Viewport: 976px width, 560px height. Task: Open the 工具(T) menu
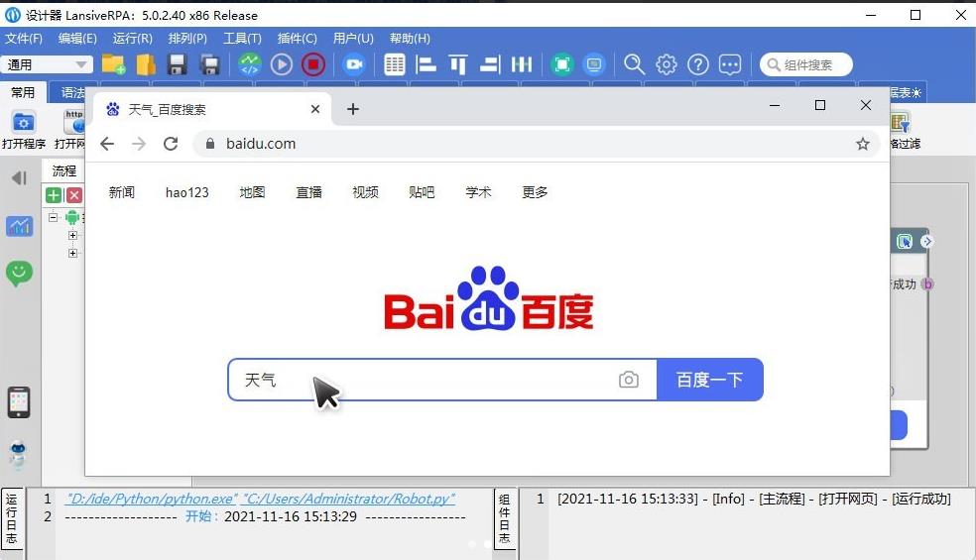coord(242,39)
